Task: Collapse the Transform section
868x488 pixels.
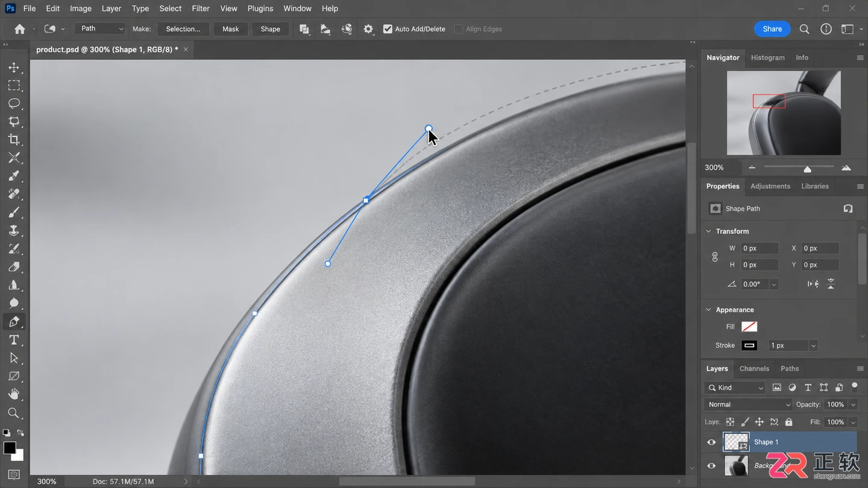Action: coord(708,231)
